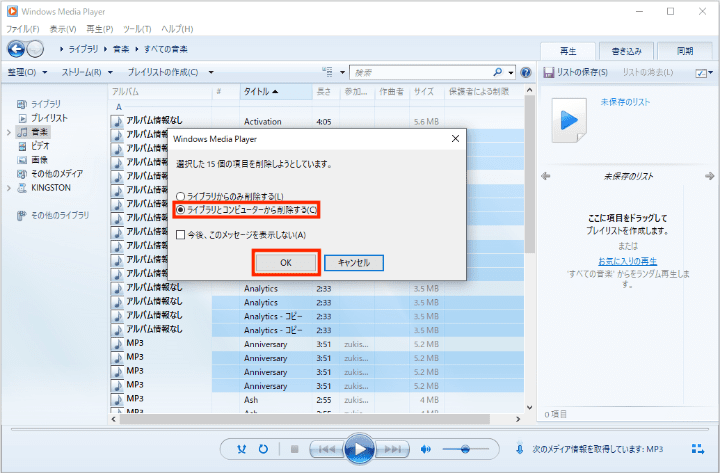This screenshot has width=720, height=473.
Task: Expand the 音楽 tree node arrow
Action: (9, 133)
